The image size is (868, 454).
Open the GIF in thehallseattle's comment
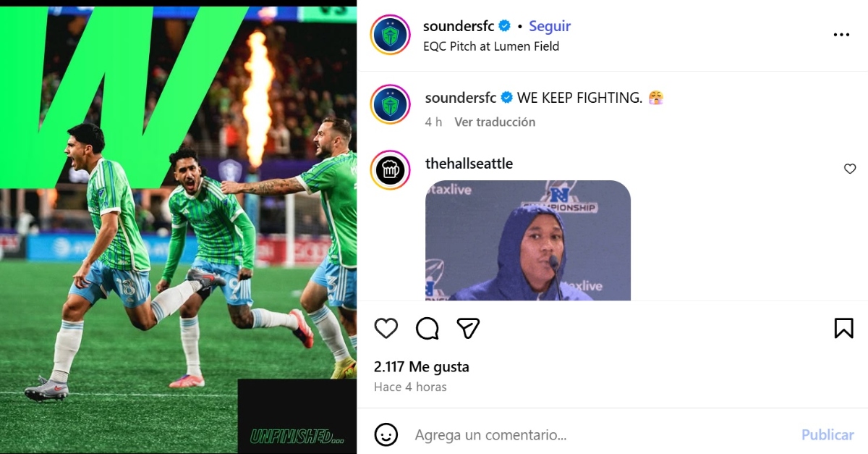(528, 240)
